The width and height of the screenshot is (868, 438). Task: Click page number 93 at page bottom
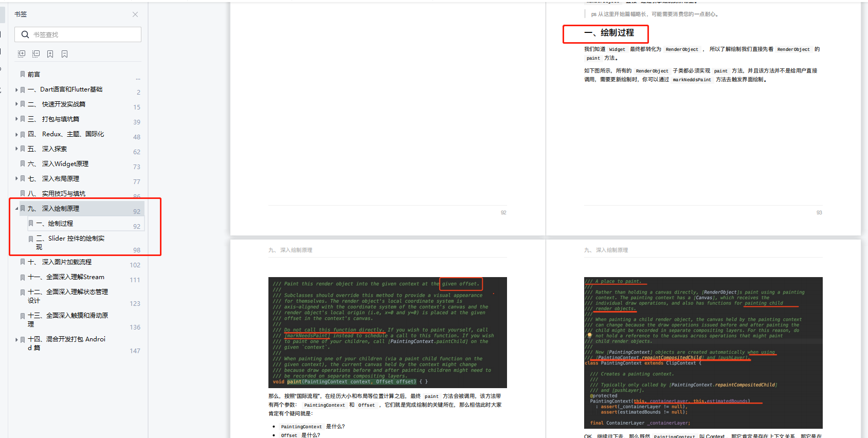click(x=819, y=212)
